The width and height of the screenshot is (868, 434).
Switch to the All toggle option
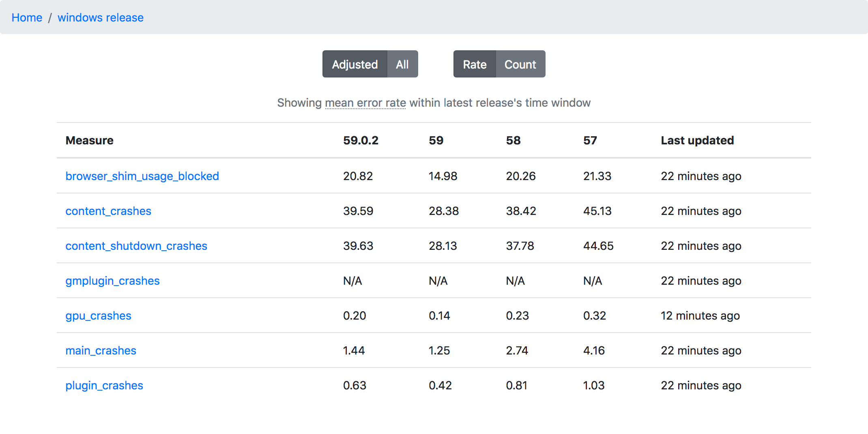[x=402, y=64]
